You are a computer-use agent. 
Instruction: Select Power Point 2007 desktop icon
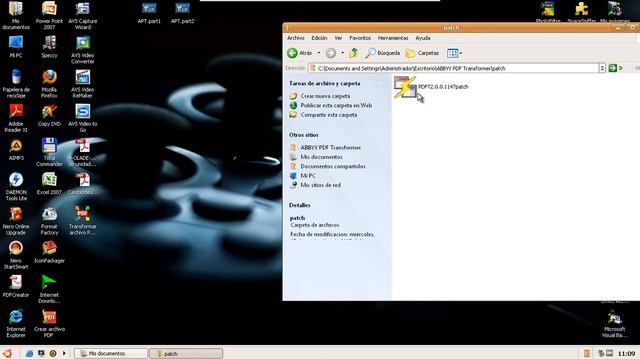(x=49, y=16)
